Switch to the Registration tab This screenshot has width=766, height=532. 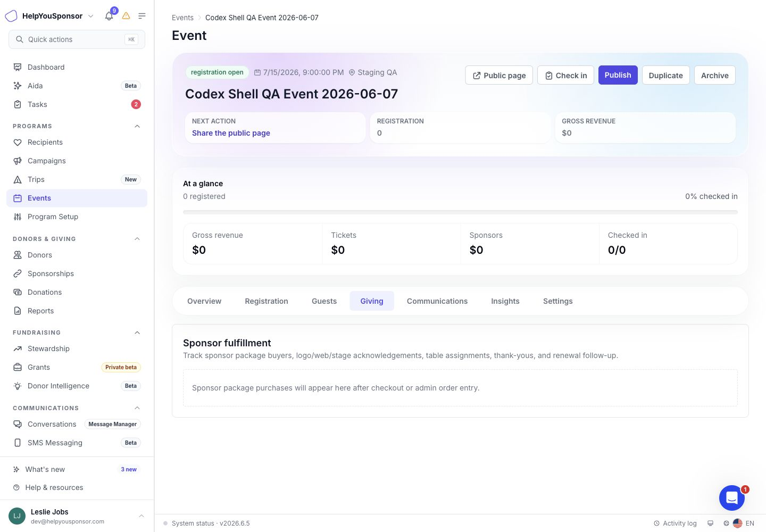[267, 301]
